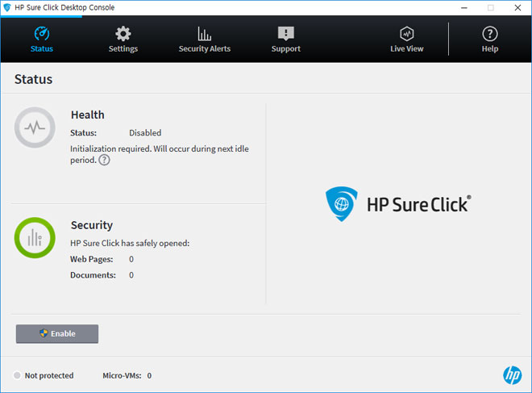Viewport: 532px width, 393px height.
Task: Click the Status speedometer icon
Action: coord(42,34)
